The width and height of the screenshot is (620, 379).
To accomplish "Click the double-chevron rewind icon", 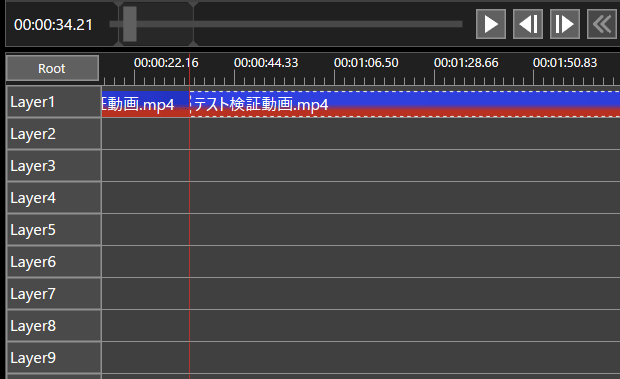I will coord(601,24).
